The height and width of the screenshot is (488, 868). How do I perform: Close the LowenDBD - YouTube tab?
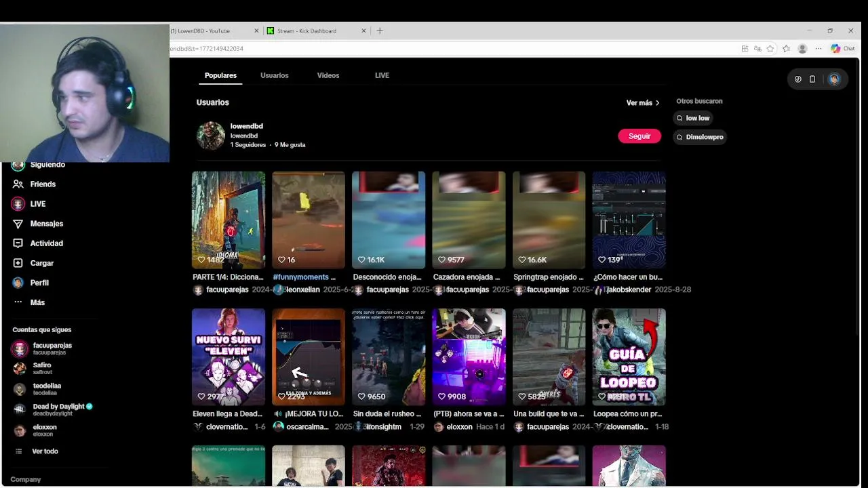coord(256,30)
